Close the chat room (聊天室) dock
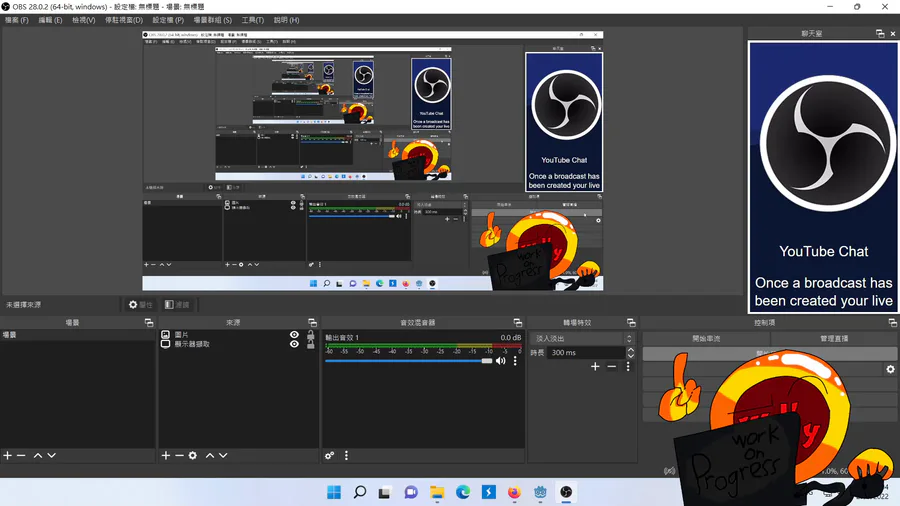900x506 pixels. point(893,34)
